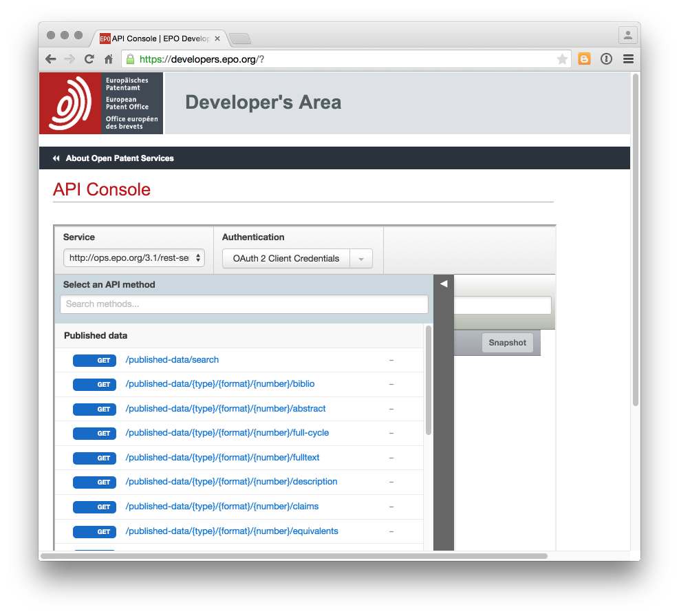The image size is (679, 616).
Task: Click the European Patent Office logo
Action: (101, 103)
